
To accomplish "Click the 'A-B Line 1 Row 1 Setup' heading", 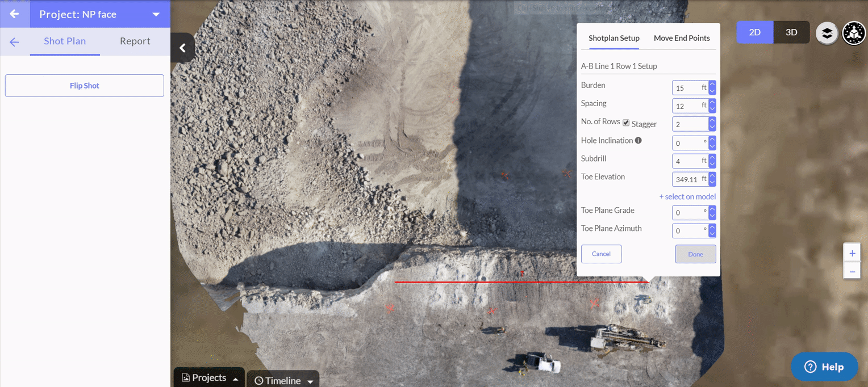I will click(619, 66).
